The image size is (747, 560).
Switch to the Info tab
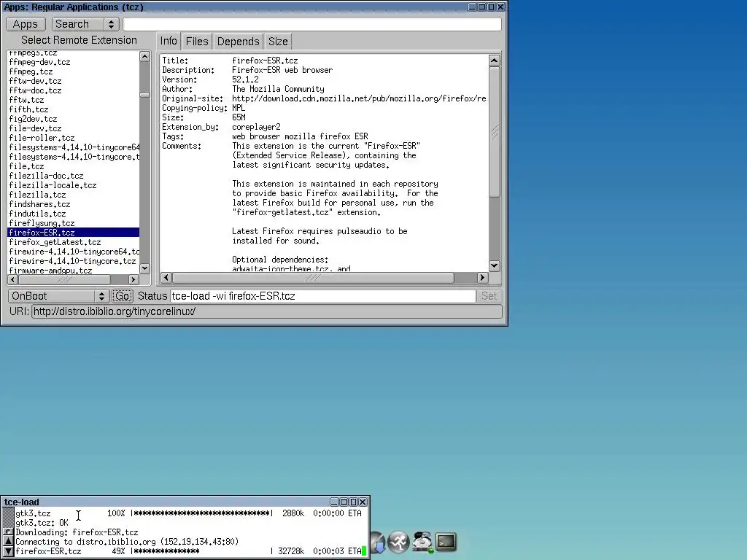point(169,42)
